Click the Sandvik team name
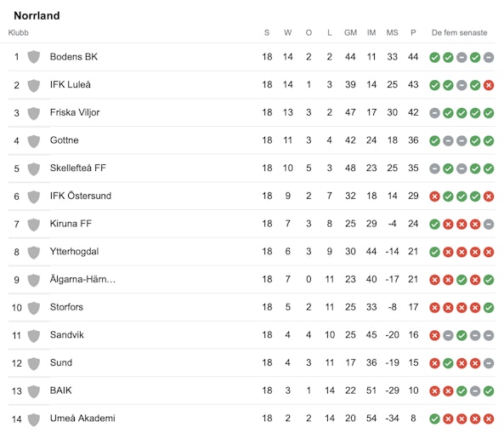The width and height of the screenshot is (504, 433). pos(67,335)
